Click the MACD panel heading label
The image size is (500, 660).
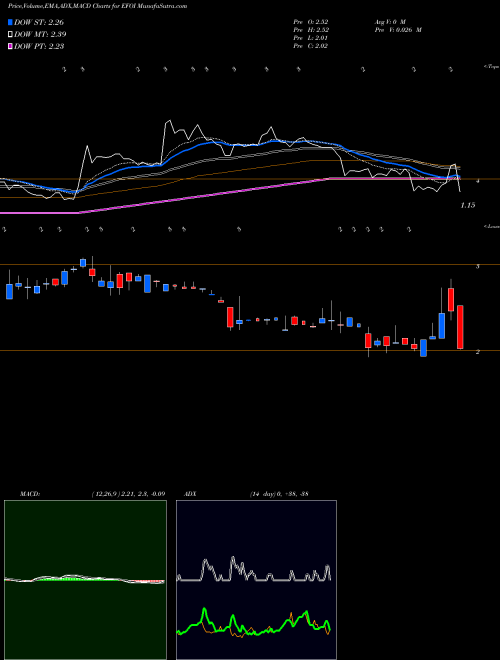(x=30, y=494)
